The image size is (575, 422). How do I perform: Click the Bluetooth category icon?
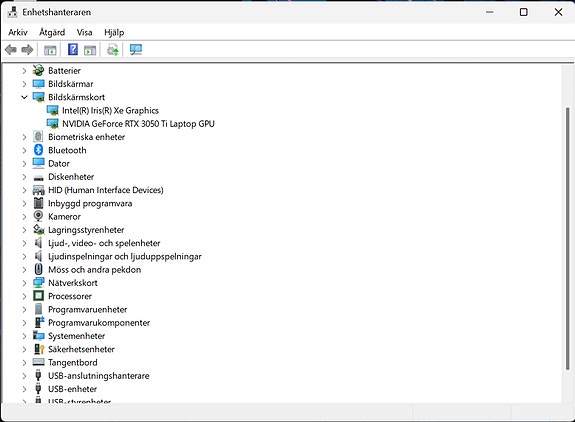[x=39, y=150]
